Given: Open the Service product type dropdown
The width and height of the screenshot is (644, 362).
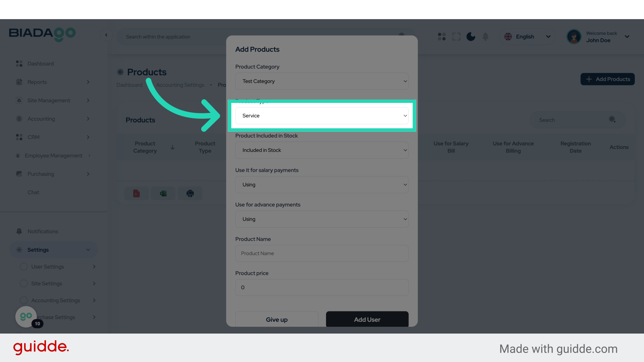Looking at the screenshot, I should pos(322,116).
